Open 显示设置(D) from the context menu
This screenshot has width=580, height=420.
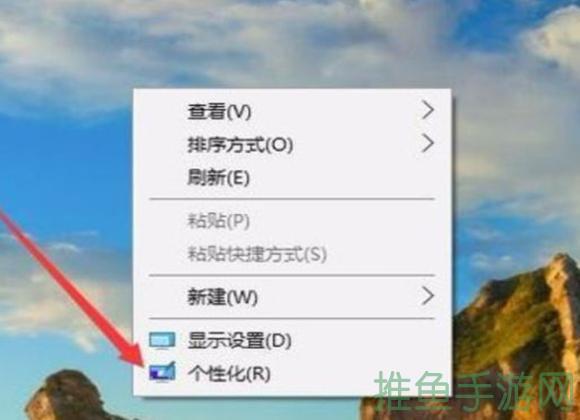point(292,340)
